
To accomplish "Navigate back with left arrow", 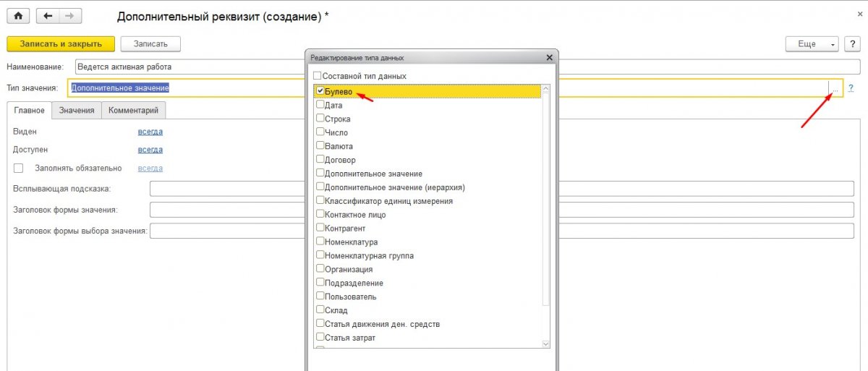I will coord(47,15).
